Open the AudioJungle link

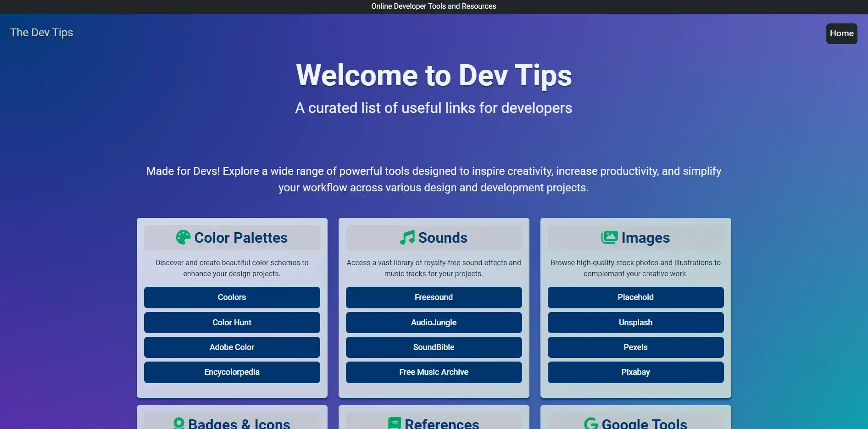[x=434, y=323]
